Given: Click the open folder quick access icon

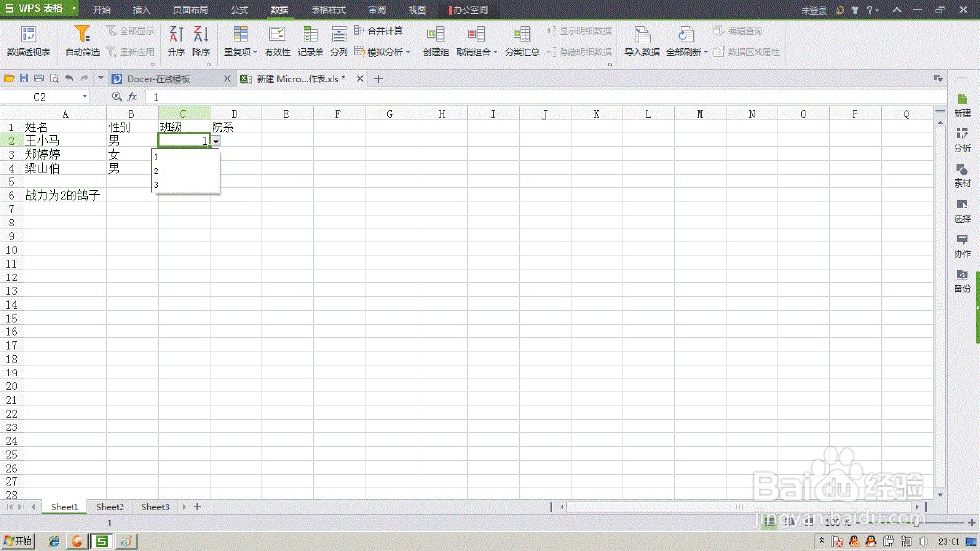Looking at the screenshot, I should [9, 78].
